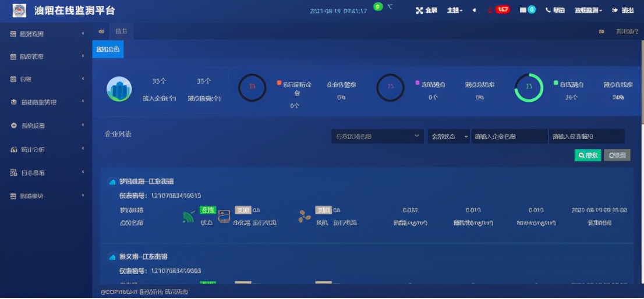Click the purifier device icon in the first card
This screenshot has width=644, height=299.
point(224,216)
